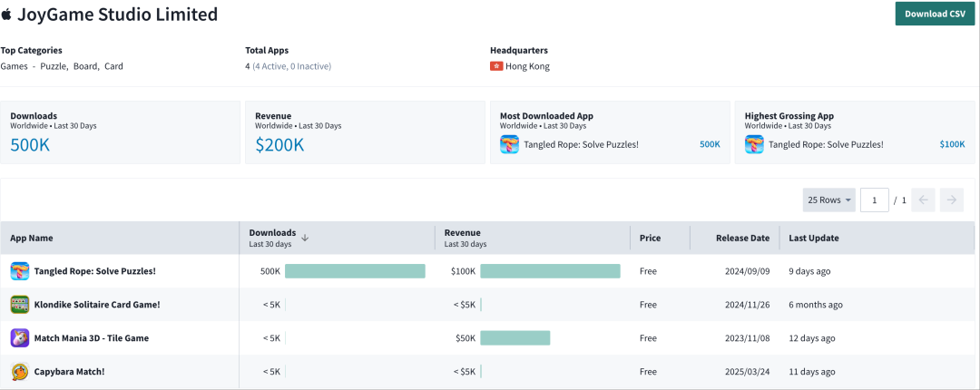Screen dimensions: 980x390
Task: Click the Release Date column header
Action: pyautogui.click(x=741, y=238)
